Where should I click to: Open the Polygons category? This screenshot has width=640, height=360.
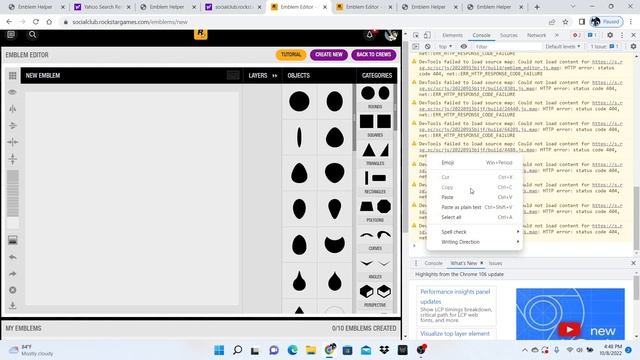[x=375, y=211]
